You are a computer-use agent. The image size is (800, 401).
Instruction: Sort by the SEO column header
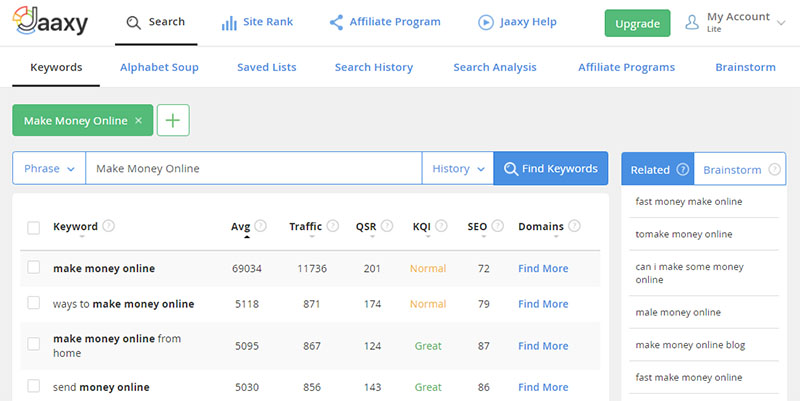point(477,227)
